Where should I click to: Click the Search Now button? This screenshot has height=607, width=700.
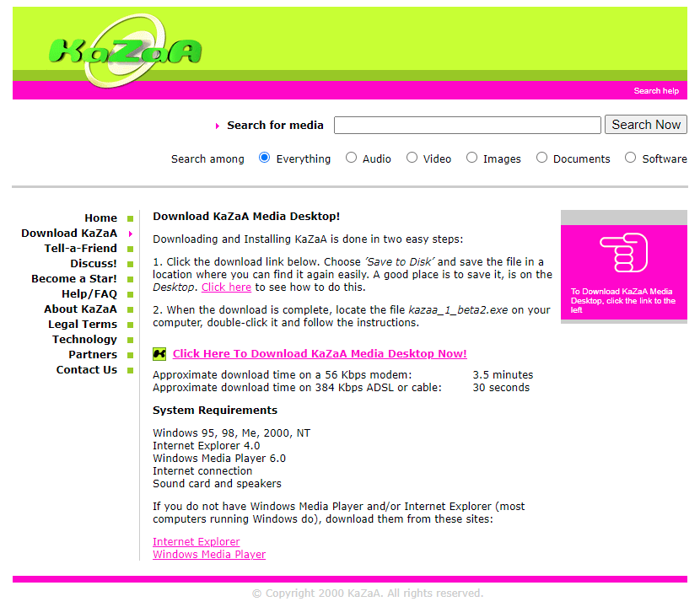[645, 125]
